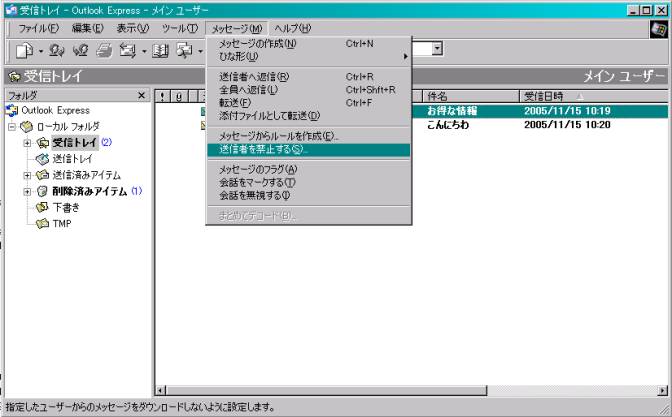
Task: Click the Send/Receive toolbar icon
Action: coord(128,51)
